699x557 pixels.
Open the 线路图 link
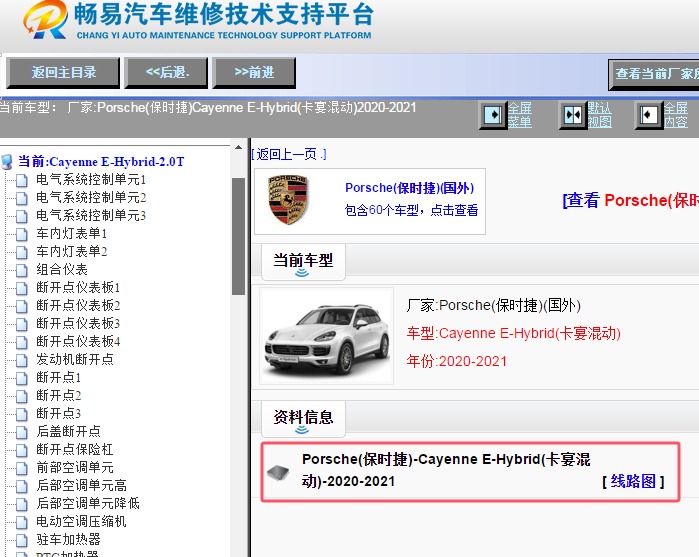(x=633, y=481)
